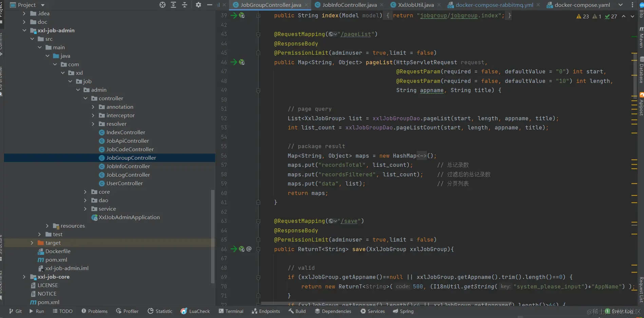The height and width of the screenshot is (318, 644).
Task: Toggle code fold marker at line 43
Action: 259,34
